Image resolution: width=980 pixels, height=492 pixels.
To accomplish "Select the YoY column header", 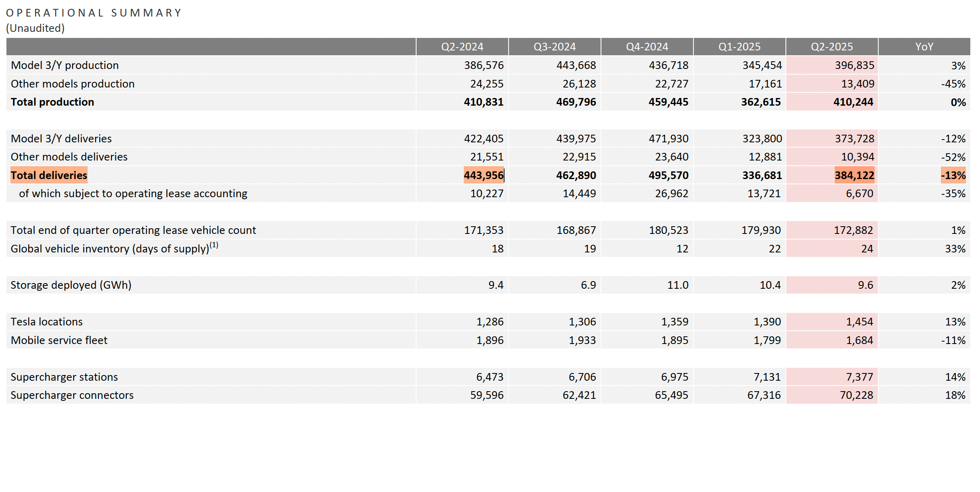I will (x=924, y=47).
